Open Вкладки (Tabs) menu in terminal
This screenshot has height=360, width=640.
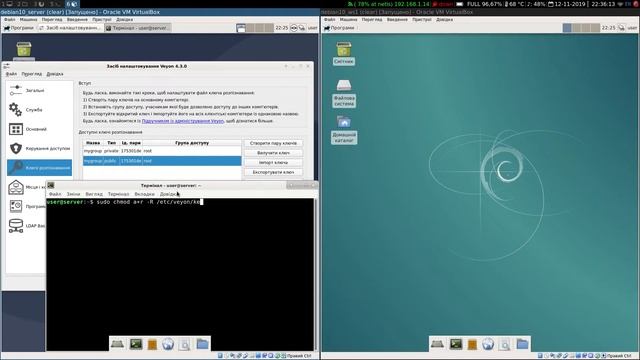(x=144, y=194)
